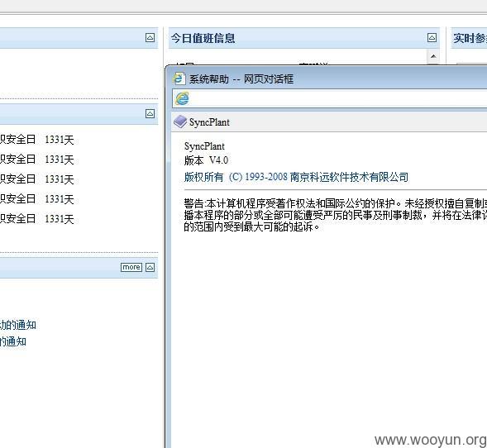Click the 实时参 panel header
The image size is (487, 448).
pos(469,38)
